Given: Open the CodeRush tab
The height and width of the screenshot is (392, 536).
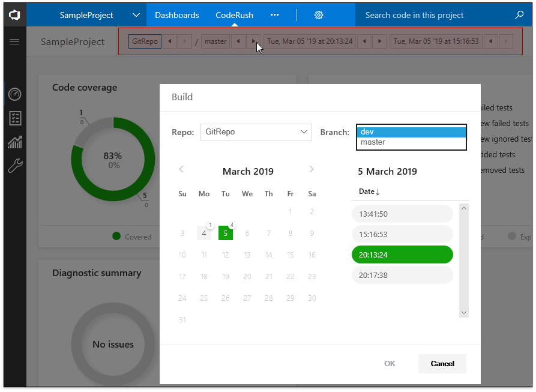Looking at the screenshot, I should pos(234,15).
